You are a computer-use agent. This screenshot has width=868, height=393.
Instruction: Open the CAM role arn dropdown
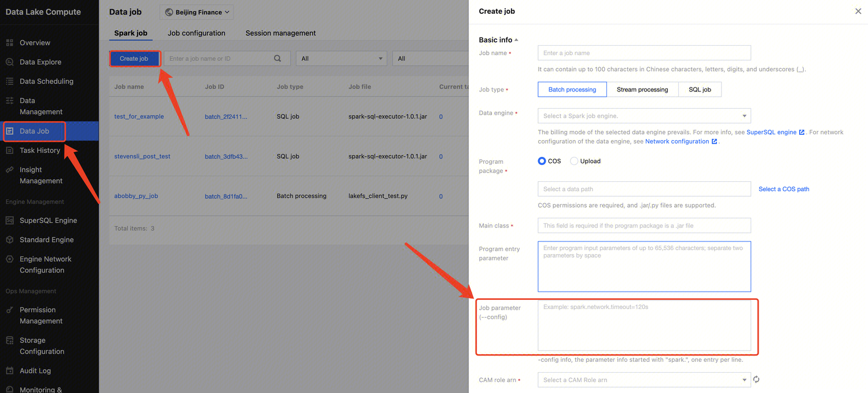click(644, 380)
